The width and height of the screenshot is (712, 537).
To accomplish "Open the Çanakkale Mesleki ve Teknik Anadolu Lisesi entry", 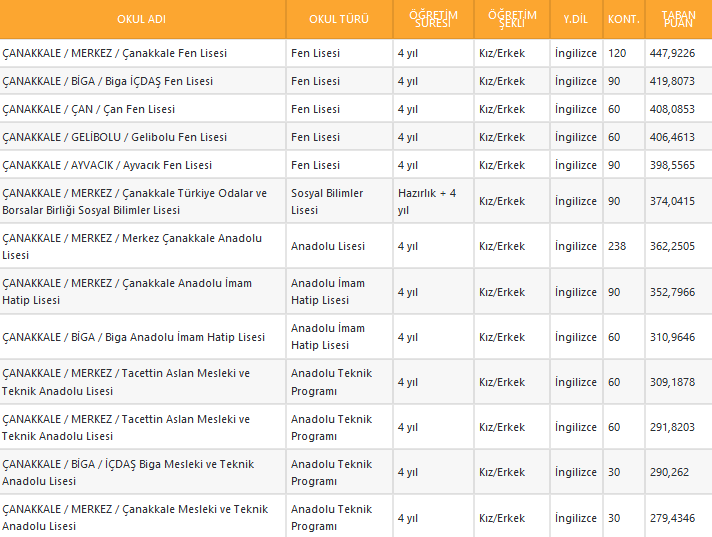I will pyautogui.click(x=135, y=517).
